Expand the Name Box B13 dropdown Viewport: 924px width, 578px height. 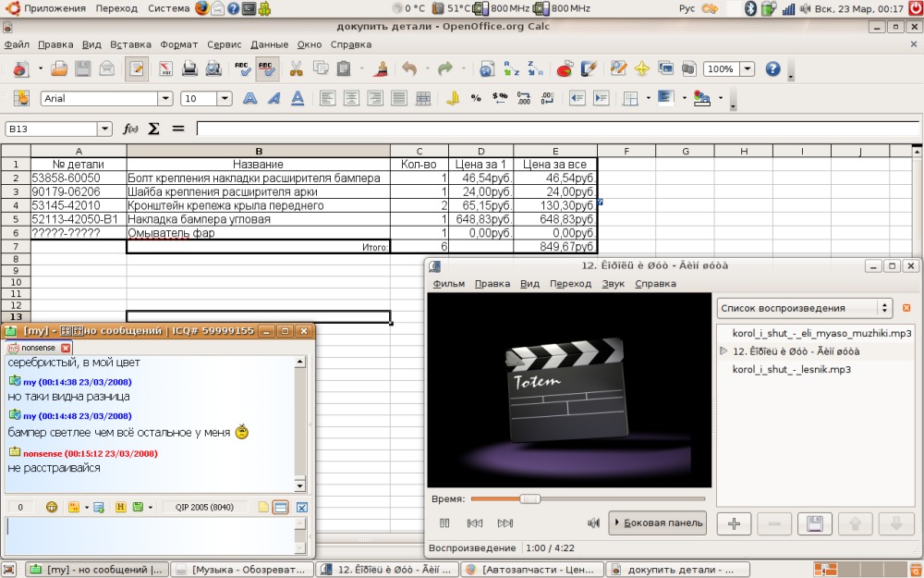point(105,129)
